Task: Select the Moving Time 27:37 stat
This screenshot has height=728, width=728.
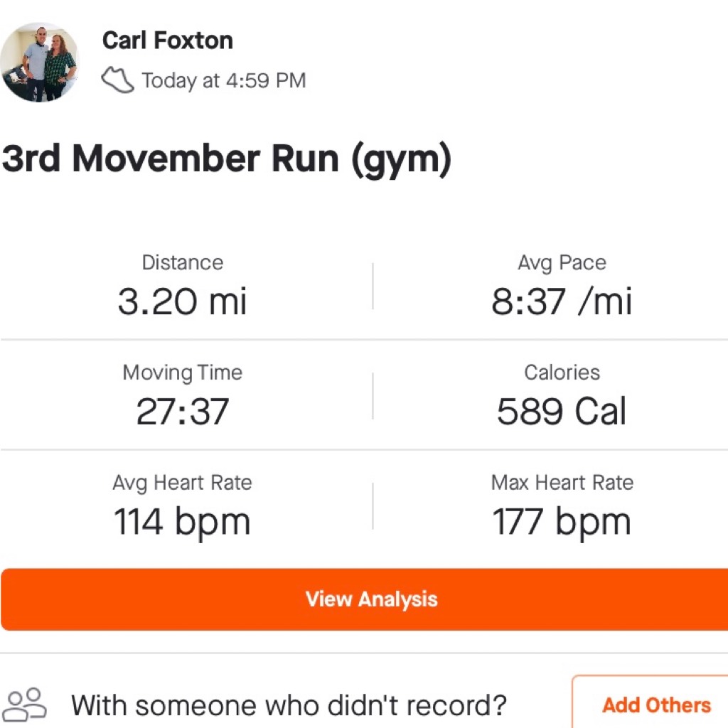Action: (183, 395)
